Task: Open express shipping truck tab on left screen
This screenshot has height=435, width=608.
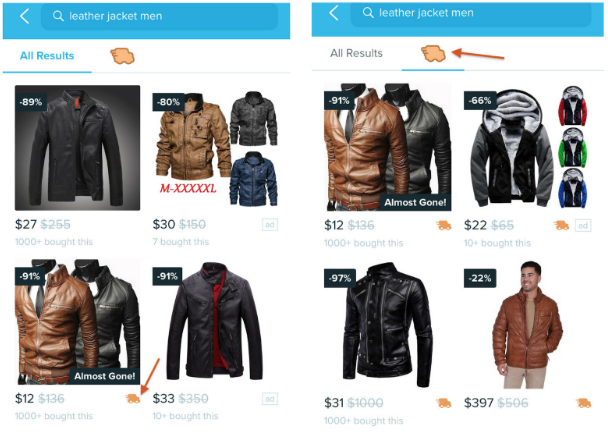Action: (x=123, y=56)
